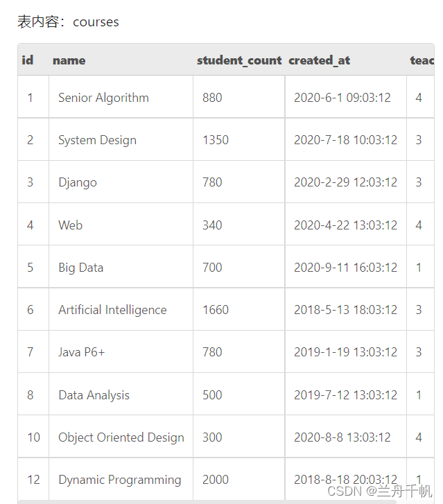This screenshot has height=504, width=443.
Task: Click the 'id' column header
Action: (28, 60)
